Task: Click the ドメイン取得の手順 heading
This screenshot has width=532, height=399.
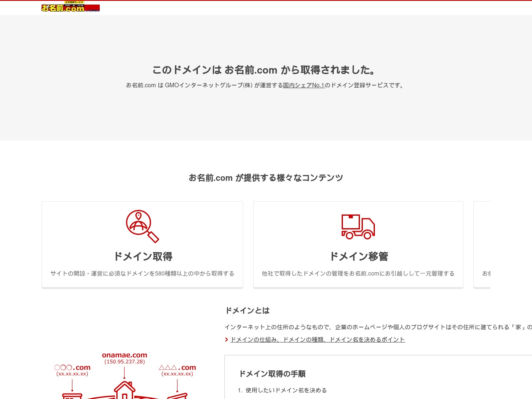Action: (x=272, y=374)
